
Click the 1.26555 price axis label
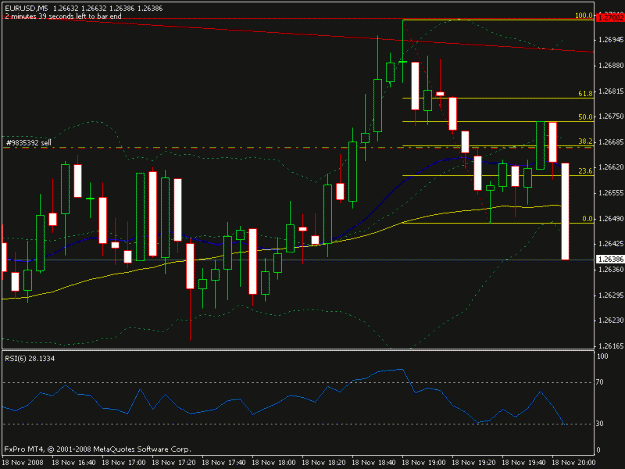coord(611,193)
